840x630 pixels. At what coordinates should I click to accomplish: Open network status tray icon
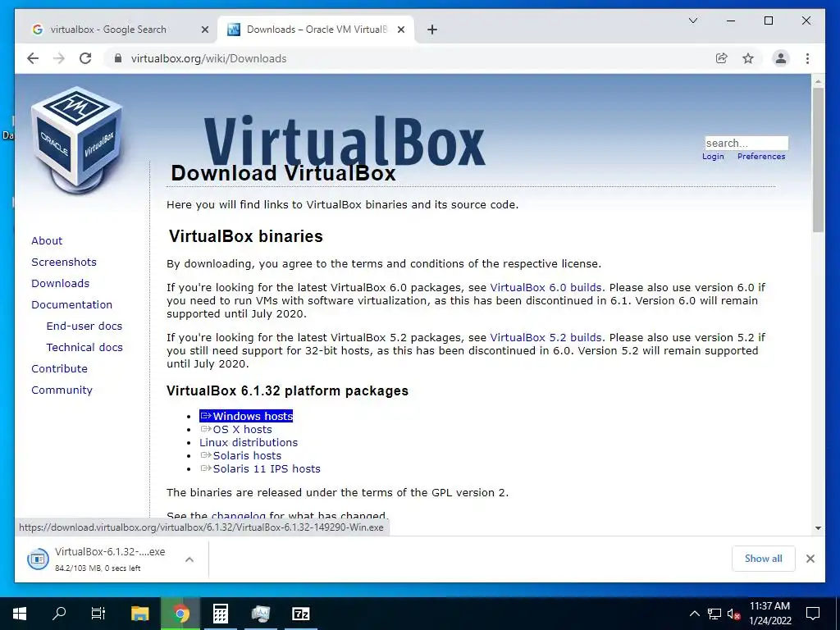click(714, 614)
